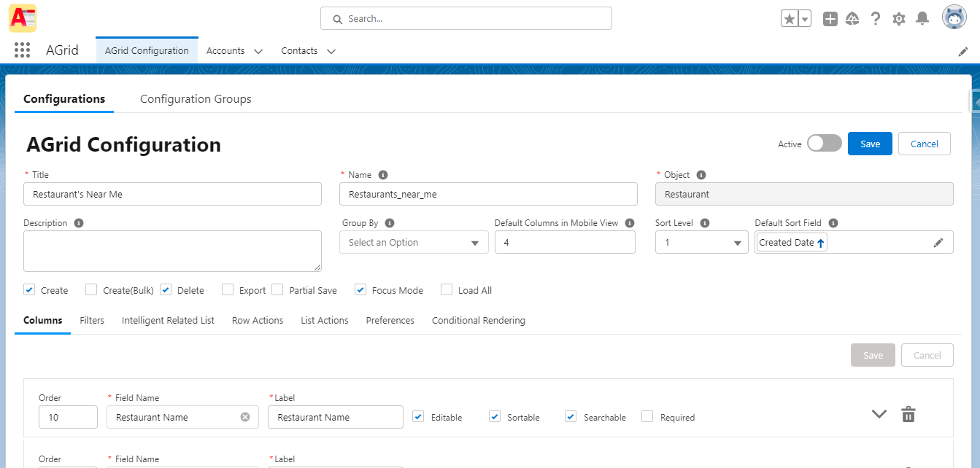Click the info icon next to Sort Level

705,223
